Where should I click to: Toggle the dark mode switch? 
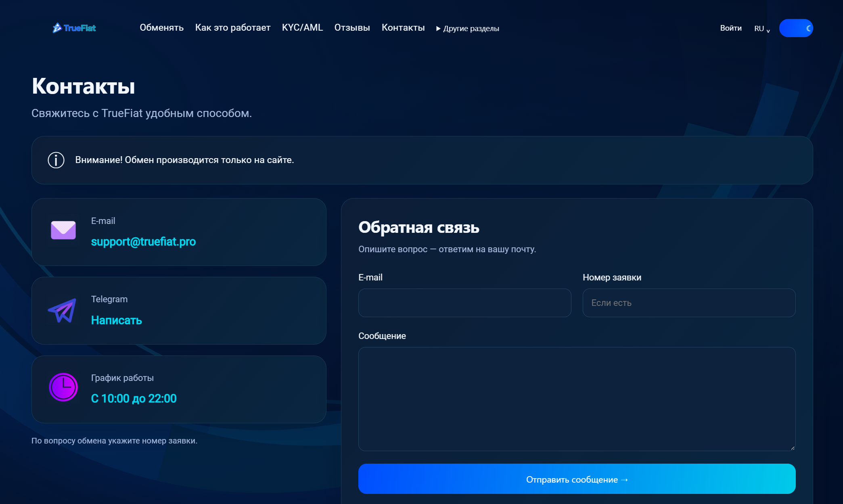(796, 28)
